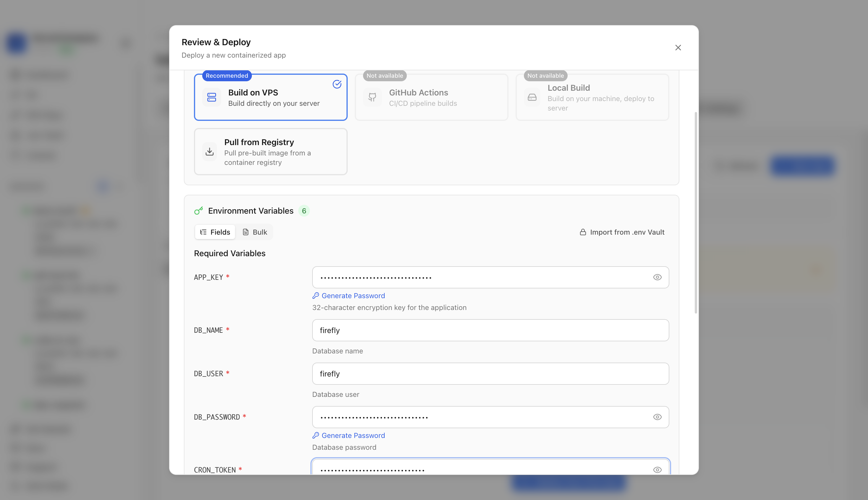868x500 pixels.
Task: Click the Recommended badge
Action: click(x=227, y=76)
